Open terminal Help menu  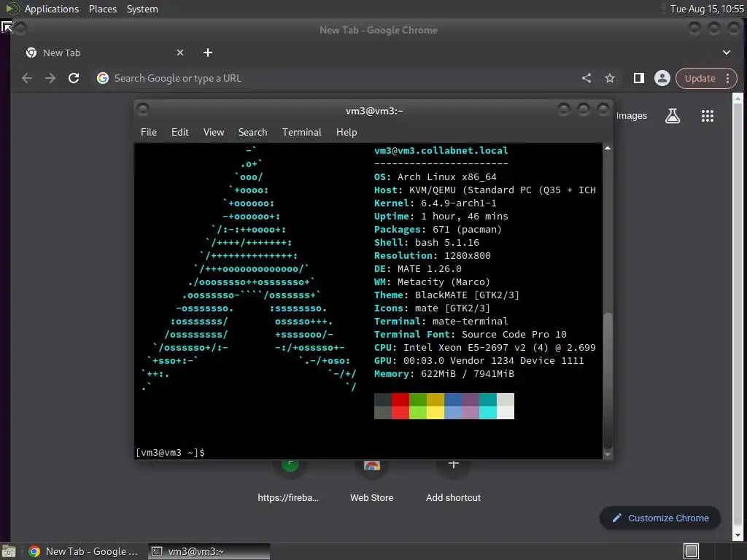pyautogui.click(x=347, y=132)
